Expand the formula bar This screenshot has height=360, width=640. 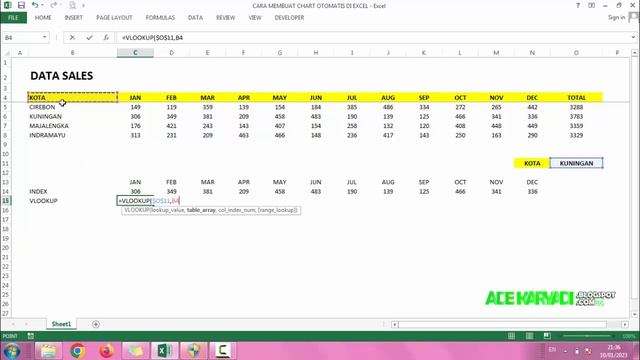point(633,38)
